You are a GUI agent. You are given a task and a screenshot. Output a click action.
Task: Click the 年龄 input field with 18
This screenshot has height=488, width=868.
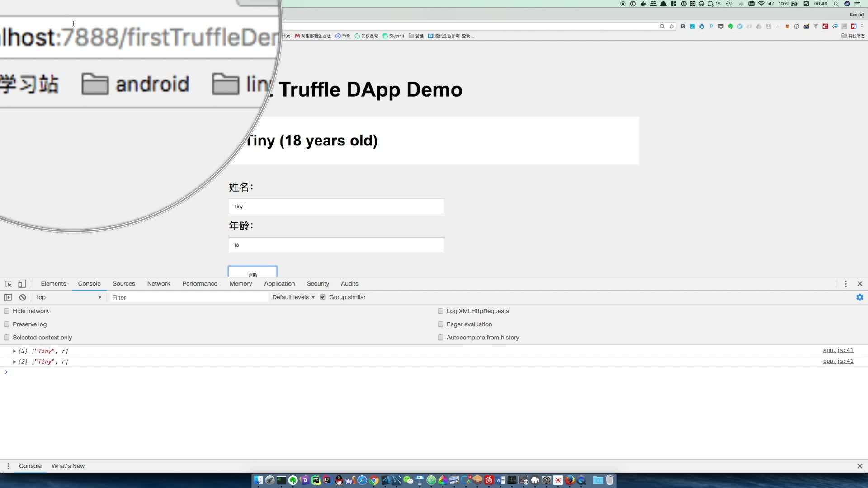(x=336, y=245)
